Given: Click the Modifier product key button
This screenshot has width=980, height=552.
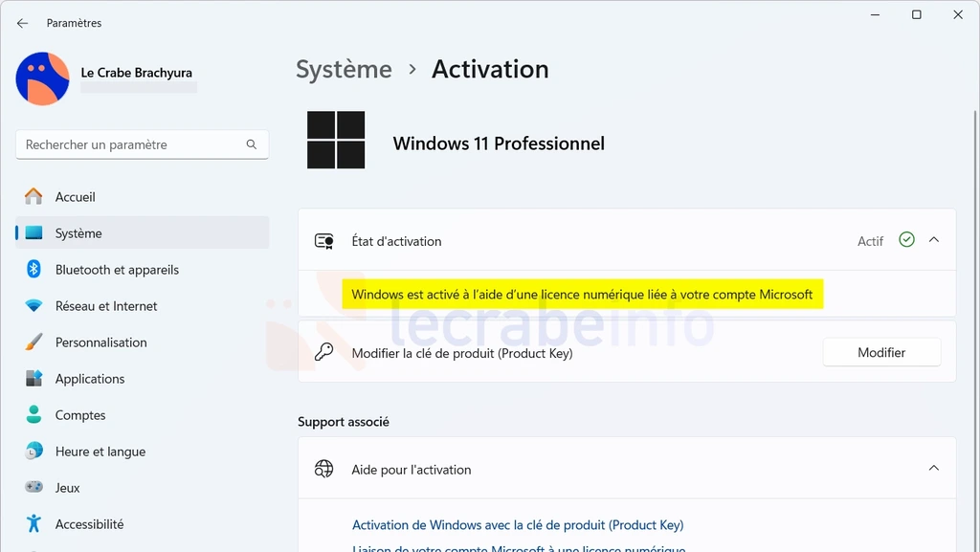Looking at the screenshot, I should [x=881, y=352].
